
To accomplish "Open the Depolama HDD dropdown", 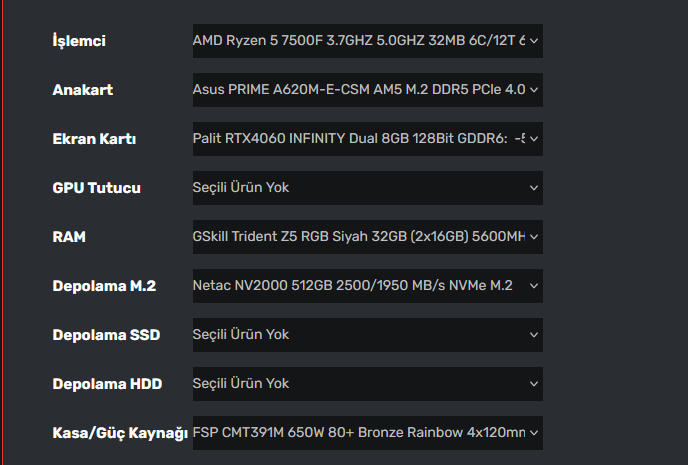I will (x=368, y=384).
